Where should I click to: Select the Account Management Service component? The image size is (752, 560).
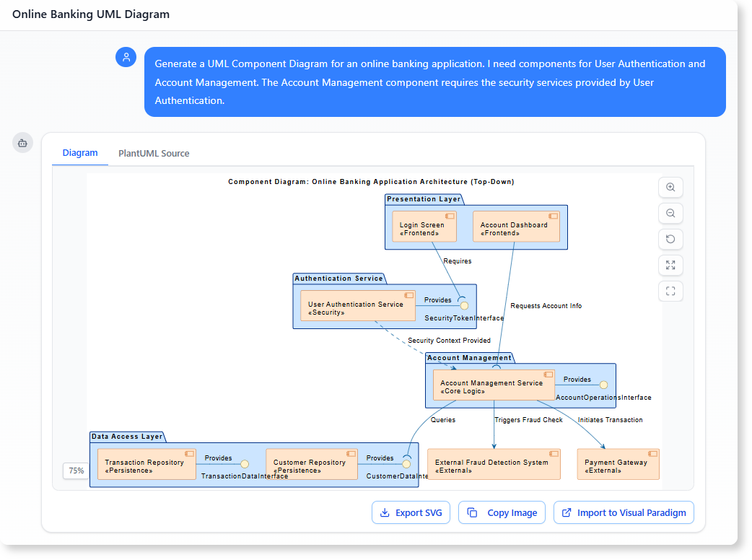pos(493,385)
